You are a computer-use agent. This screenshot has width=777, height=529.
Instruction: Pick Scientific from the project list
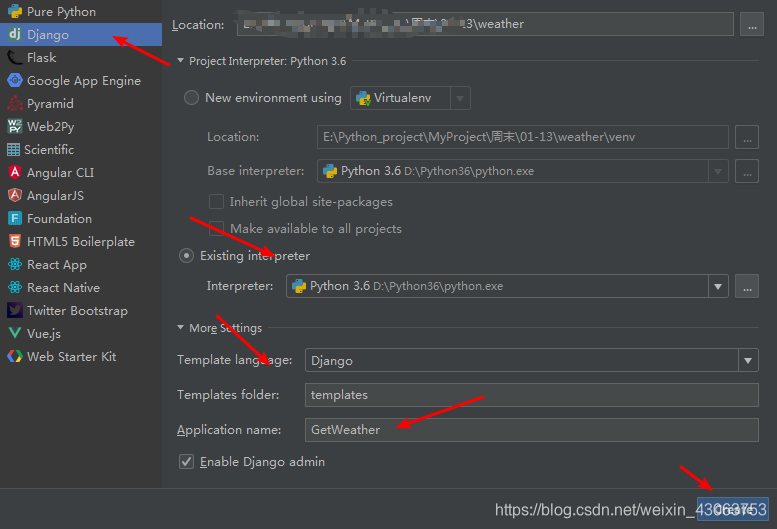[81, 149]
